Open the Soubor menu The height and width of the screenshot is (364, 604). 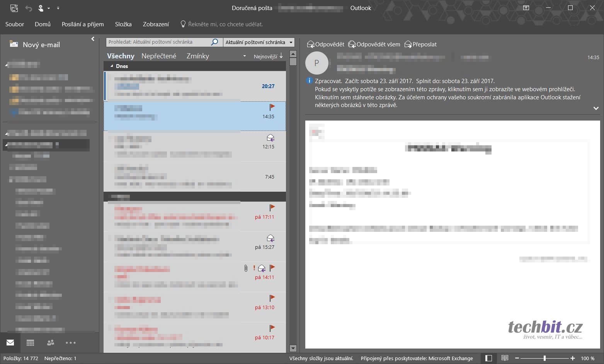point(15,24)
